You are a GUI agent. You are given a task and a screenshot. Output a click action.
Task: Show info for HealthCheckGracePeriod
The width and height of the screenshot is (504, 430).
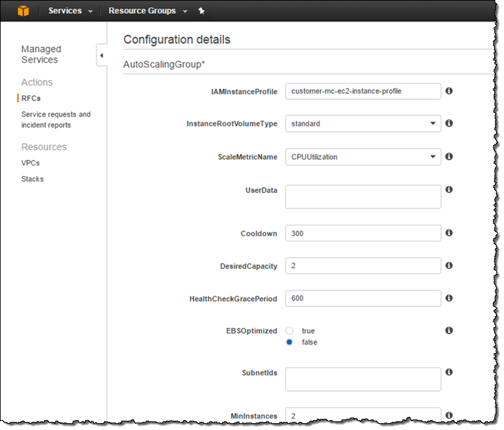click(x=449, y=298)
